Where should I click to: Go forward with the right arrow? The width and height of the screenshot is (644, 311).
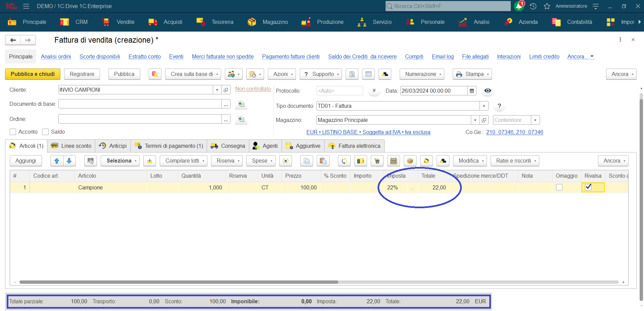tap(28, 40)
